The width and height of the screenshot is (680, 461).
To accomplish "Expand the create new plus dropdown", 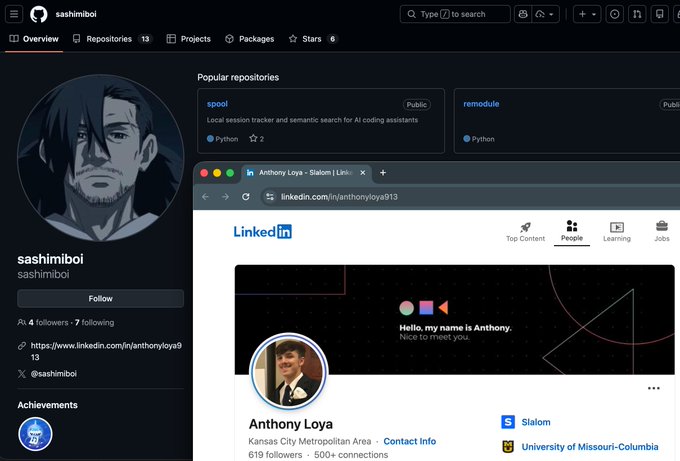I will coord(587,14).
